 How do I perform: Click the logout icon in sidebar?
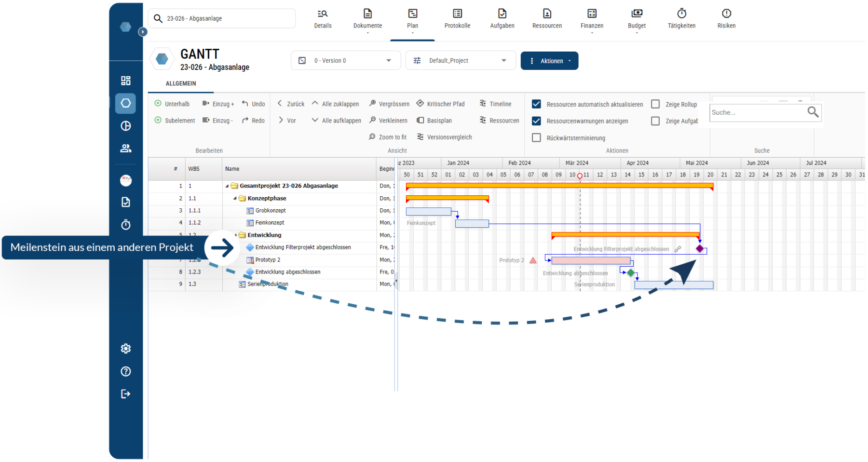click(x=126, y=394)
